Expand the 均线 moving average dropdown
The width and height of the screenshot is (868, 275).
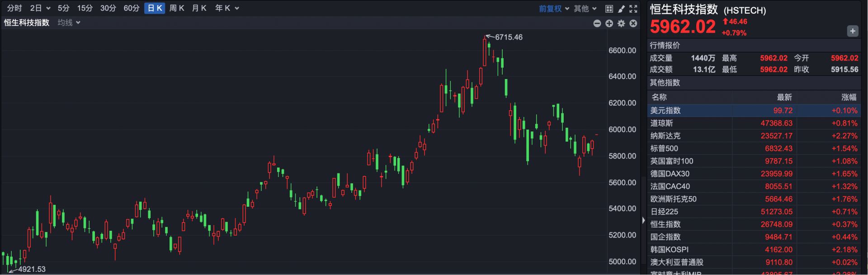69,23
